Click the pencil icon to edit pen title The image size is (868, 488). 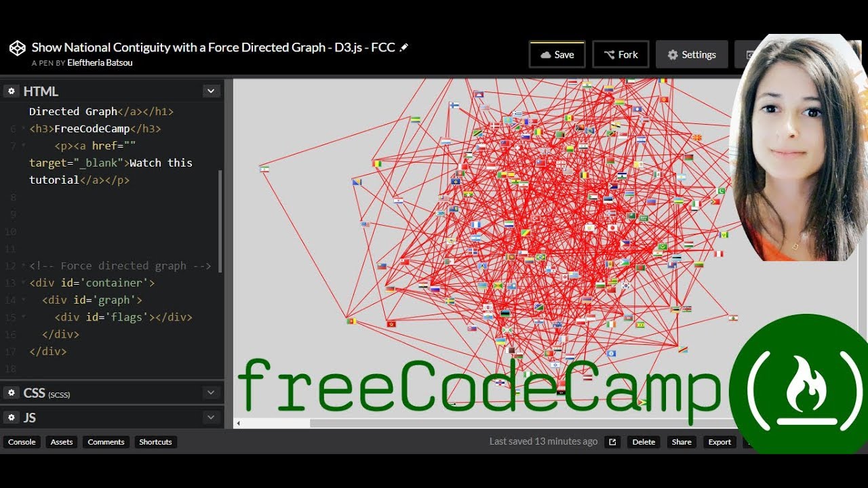(x=404, y=47)
